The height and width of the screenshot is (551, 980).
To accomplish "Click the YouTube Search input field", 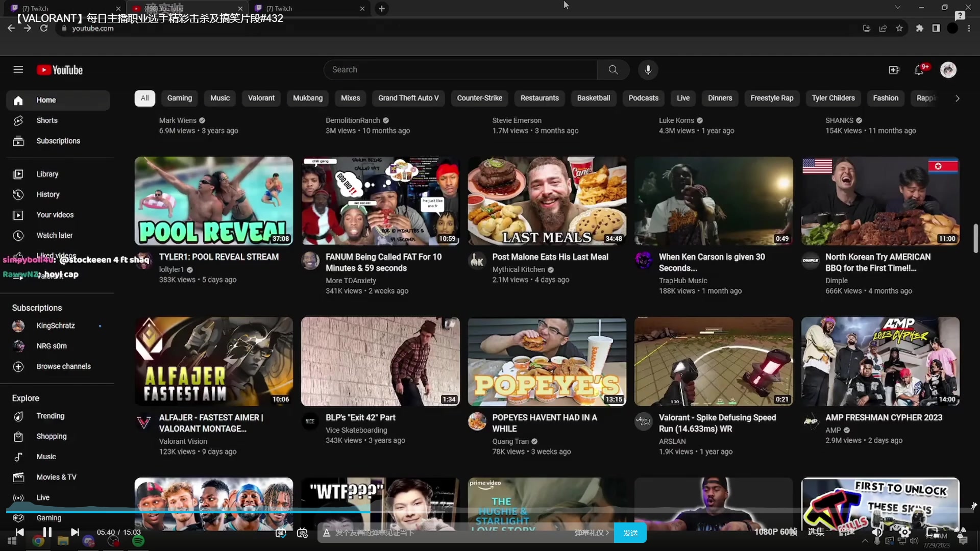I will coord(460,70).
